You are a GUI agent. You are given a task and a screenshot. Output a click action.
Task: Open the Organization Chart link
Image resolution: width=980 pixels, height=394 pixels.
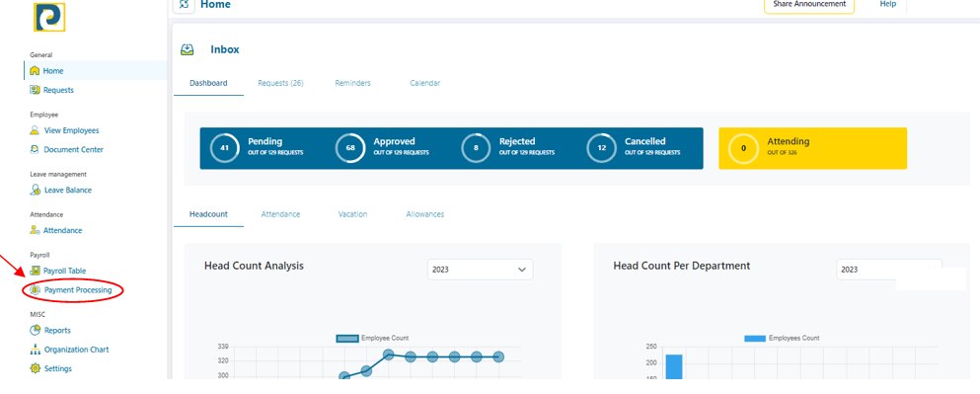click(76, 350)
